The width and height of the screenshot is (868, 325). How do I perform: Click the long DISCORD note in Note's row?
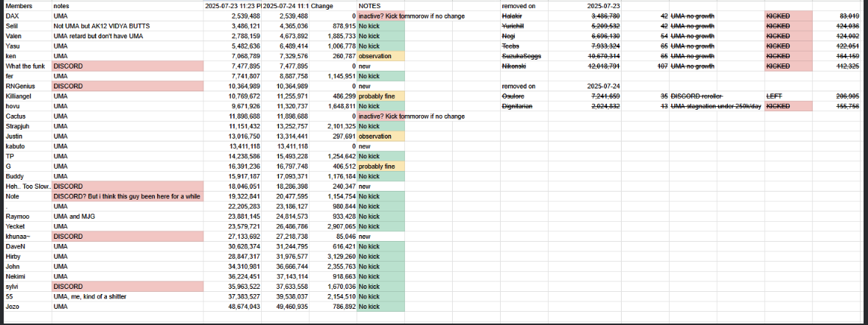pos(128,196)
